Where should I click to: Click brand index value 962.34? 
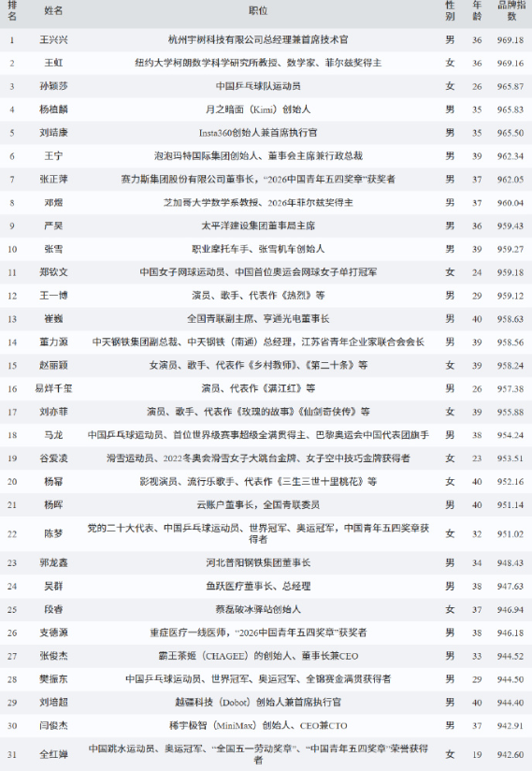coord(510,156)
